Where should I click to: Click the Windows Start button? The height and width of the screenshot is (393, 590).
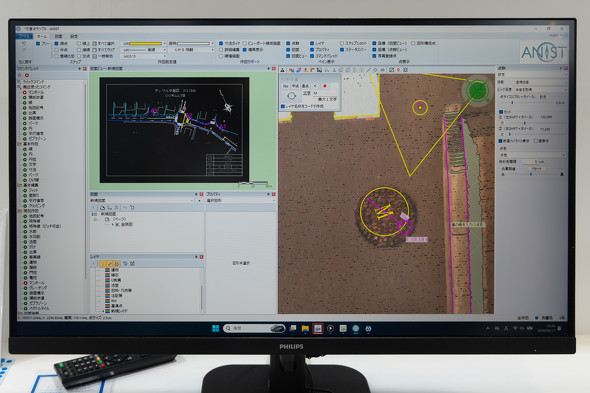pos(216,329)
